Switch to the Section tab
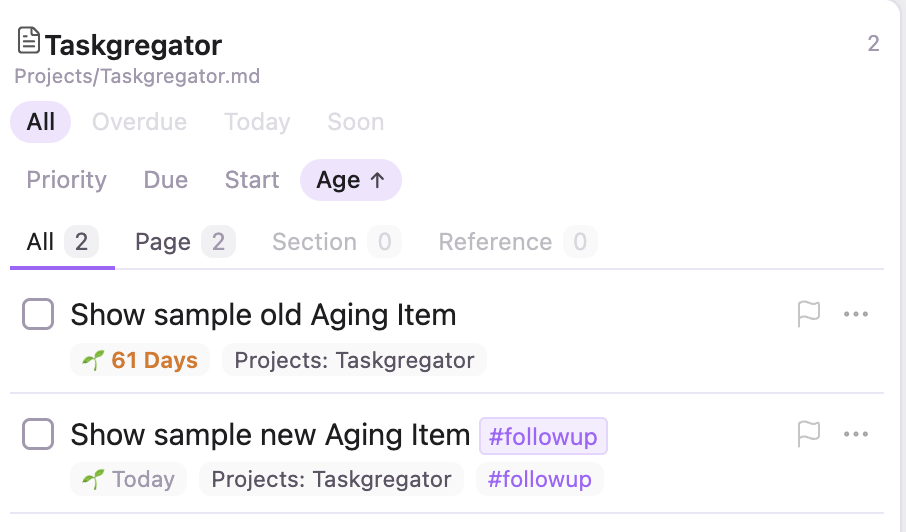Viewport: 906px width, 532px height. pos(336,241)
